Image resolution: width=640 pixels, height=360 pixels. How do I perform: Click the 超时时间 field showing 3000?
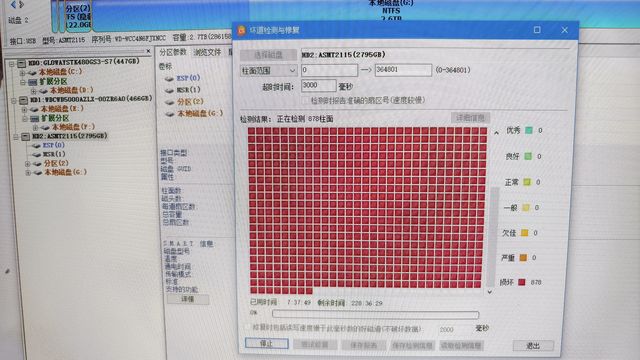point(319,86)
